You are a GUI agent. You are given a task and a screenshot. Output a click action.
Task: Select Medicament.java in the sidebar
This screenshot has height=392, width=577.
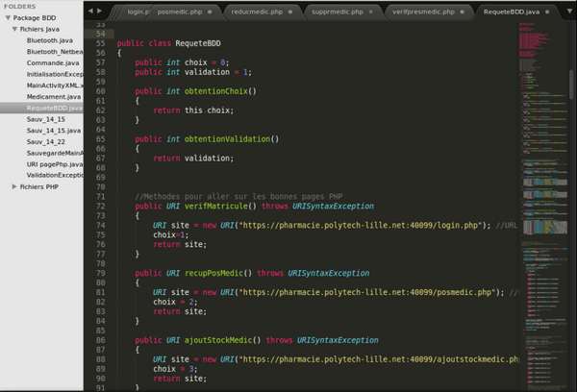click(x=54, y=96)
